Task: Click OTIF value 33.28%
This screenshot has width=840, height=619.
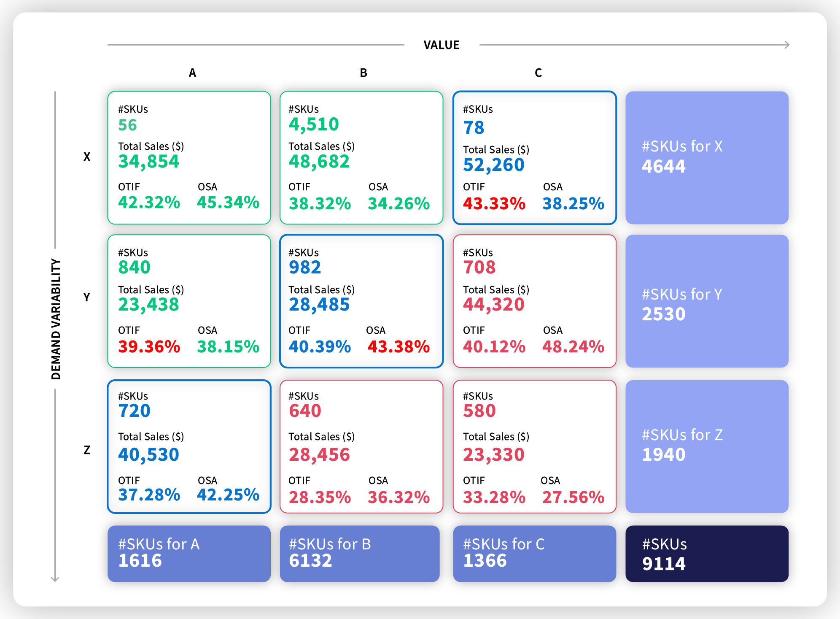Action: (494, 497)
